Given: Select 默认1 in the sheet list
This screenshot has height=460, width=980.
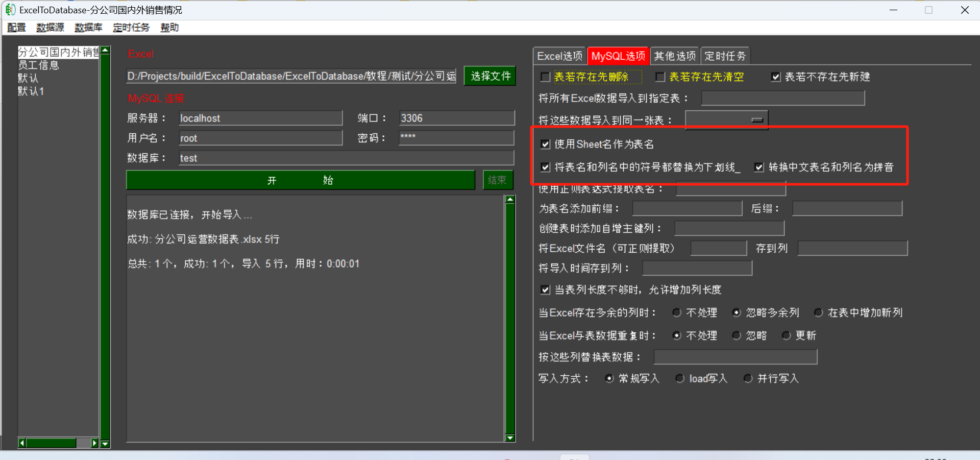Looking at the screenshot, I should point(31,91).
